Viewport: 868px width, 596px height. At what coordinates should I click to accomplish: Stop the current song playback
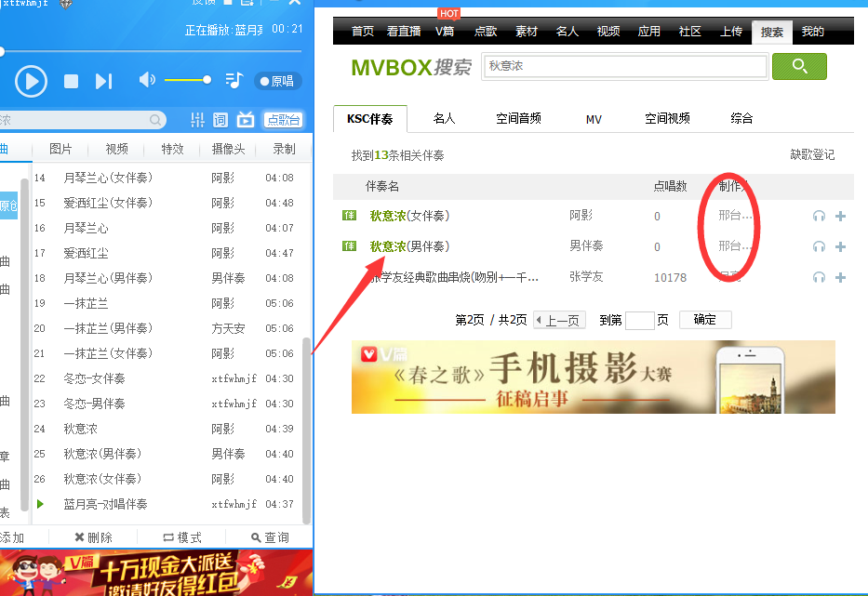coord(71,82)
